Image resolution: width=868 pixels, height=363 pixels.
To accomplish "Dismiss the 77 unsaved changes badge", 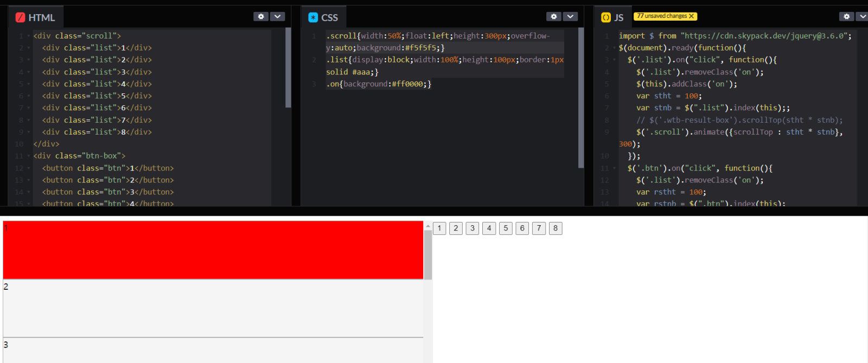I will (691, 16).
